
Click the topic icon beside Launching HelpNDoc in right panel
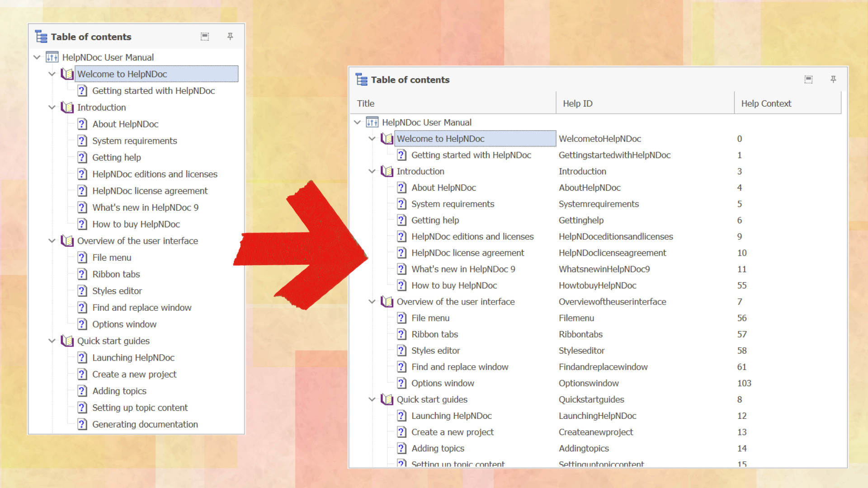[x=401, y=415]
